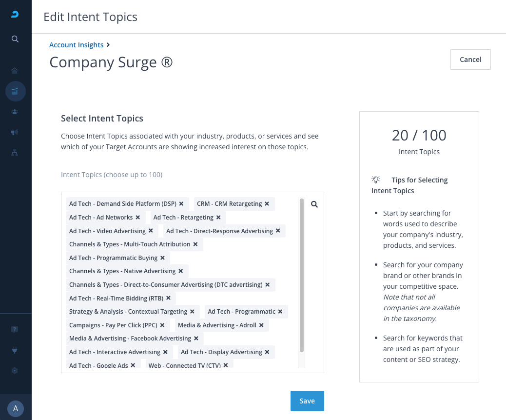Open the user avatar 'A' menu
Screen dimensions: 506x420
16,408
